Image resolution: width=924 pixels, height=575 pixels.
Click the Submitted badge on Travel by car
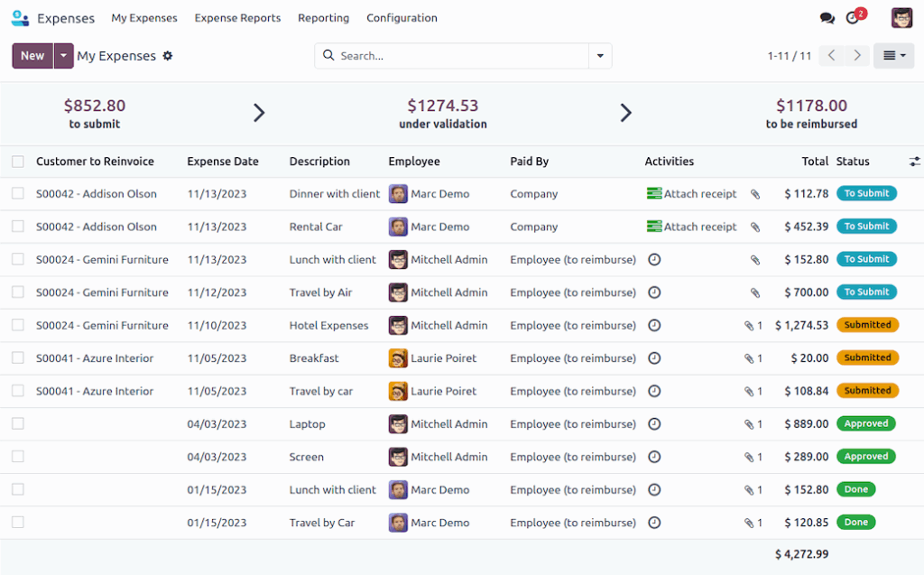point(867,391)
